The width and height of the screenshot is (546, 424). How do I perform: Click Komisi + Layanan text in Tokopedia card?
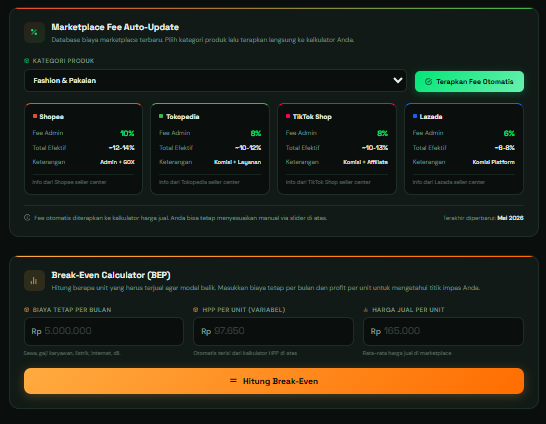(237, 162)
